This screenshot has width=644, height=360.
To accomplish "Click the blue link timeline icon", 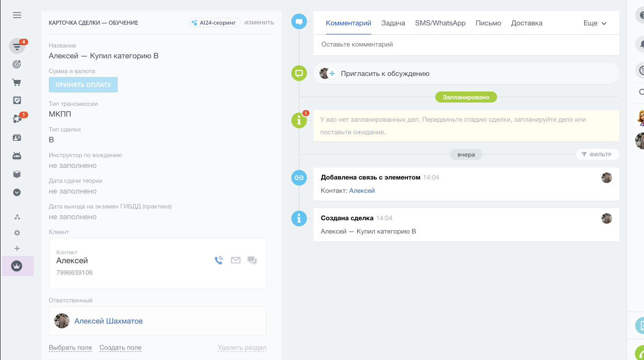I will coord(299,177).
